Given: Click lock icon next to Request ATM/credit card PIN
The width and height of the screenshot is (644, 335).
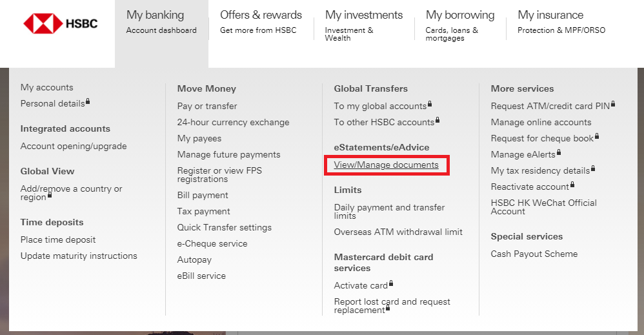Looking at the screenshot, I should point(613,104).
